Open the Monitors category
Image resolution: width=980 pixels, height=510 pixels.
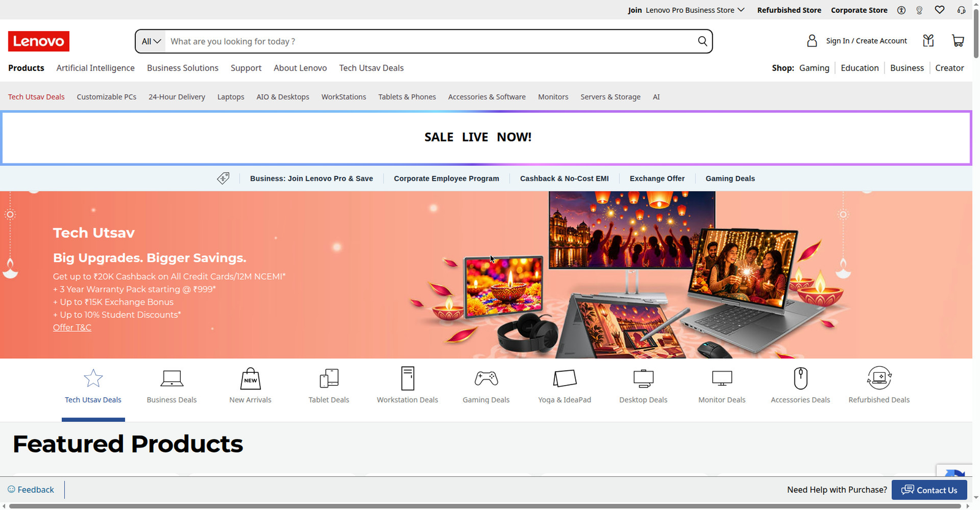553,97
